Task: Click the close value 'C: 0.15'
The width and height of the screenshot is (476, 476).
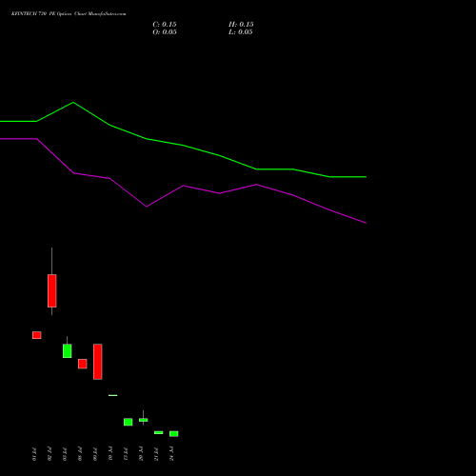Action: point(165,25)
